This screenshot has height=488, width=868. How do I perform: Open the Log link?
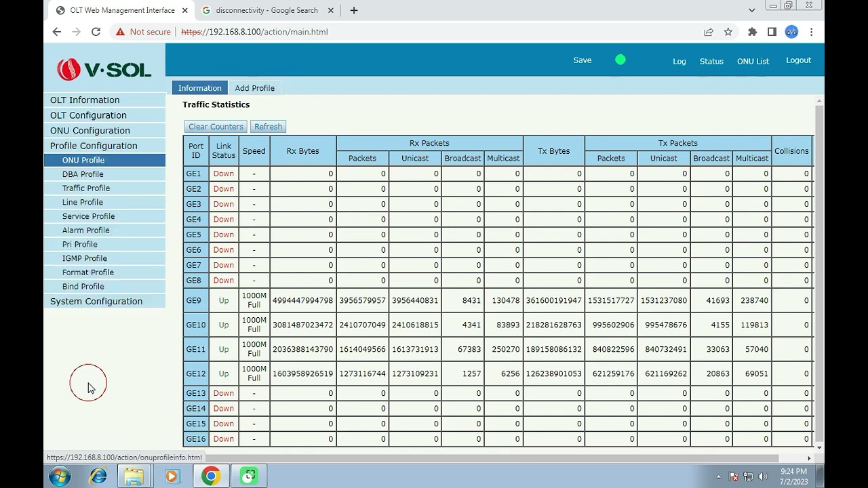coord(679,61)
